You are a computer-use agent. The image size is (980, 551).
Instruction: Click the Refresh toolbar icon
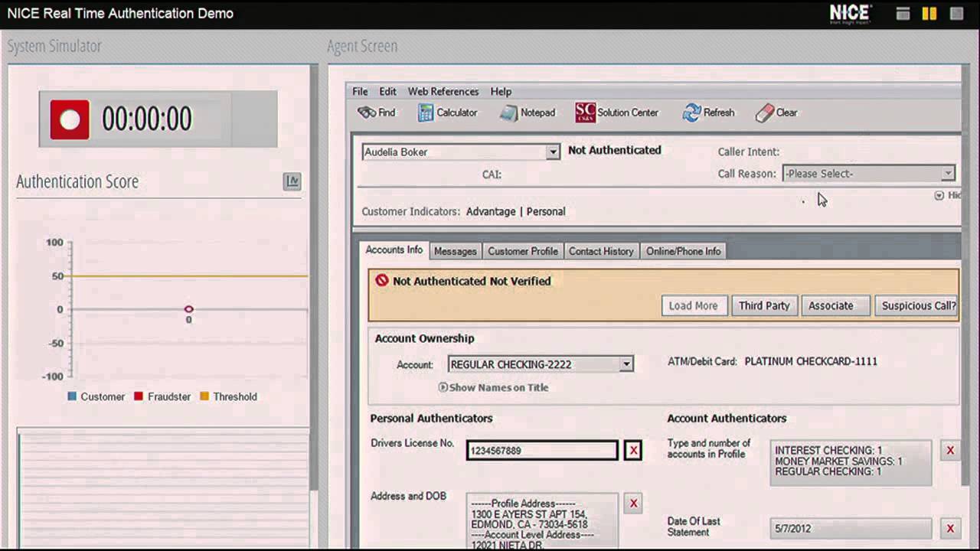pos(692,112)
